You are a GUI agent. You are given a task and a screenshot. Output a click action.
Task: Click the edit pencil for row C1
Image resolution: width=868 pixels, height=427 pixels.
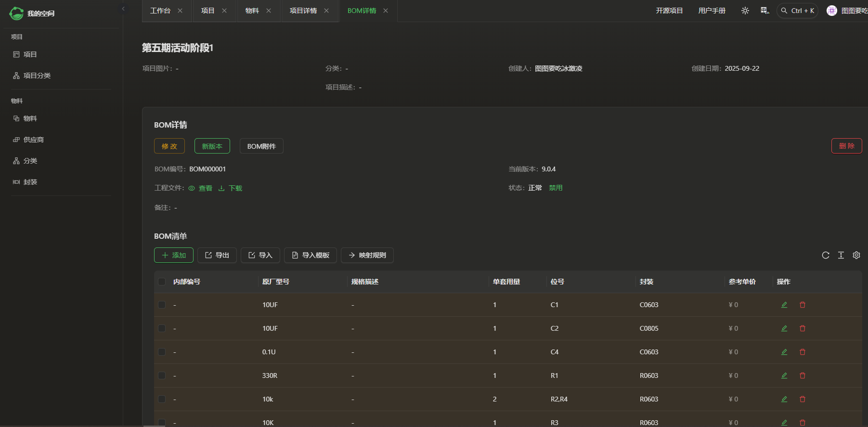click(784, 305)
